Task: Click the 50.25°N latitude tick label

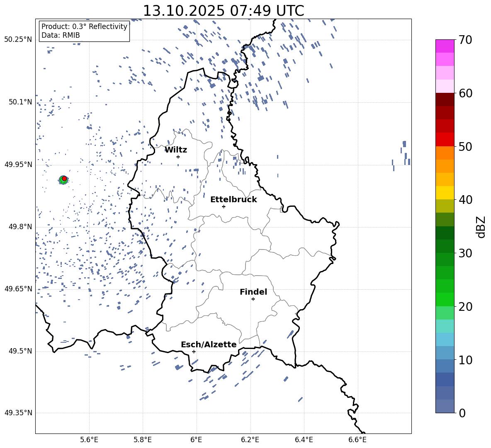Action: (x=18, y=40)
